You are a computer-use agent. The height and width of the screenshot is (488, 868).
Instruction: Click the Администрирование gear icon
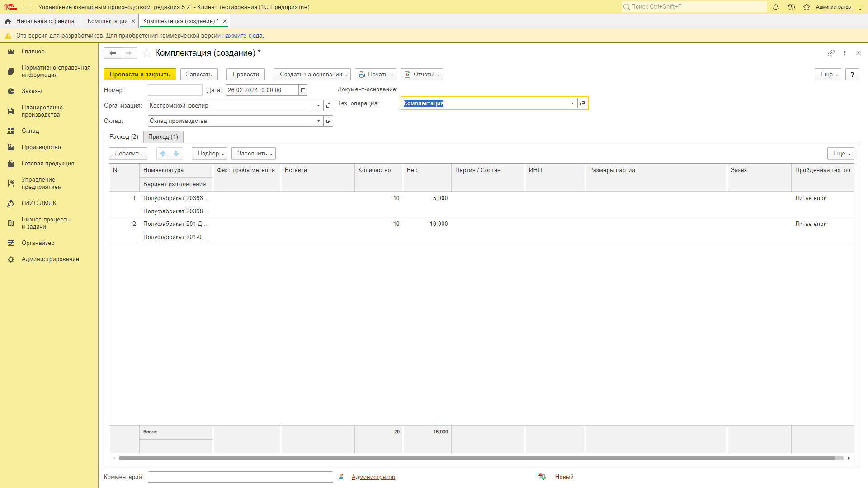click(x=11, y=259)
